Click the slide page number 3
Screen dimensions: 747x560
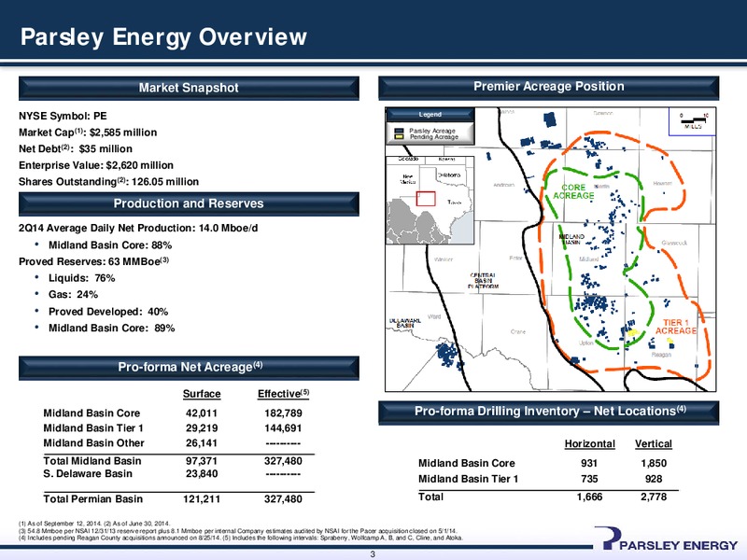pyautogui.click(x=373, y=554)
